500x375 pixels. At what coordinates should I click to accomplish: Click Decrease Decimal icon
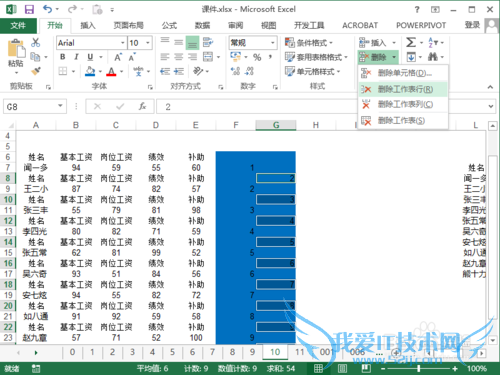pyautogui.click(x=249, y=71)
